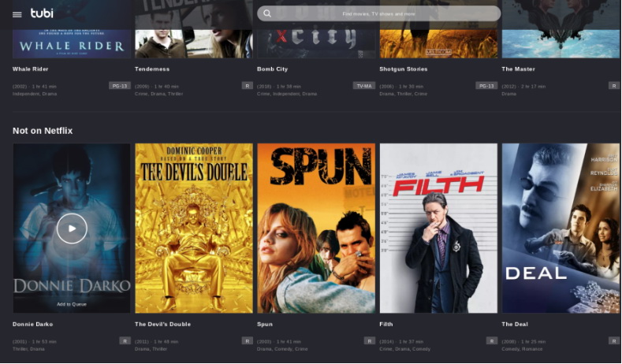Image resolution: width=622 pixels, height=364 pixels.
Task: Open the Spun movie poster
Action: coord(316,228)
